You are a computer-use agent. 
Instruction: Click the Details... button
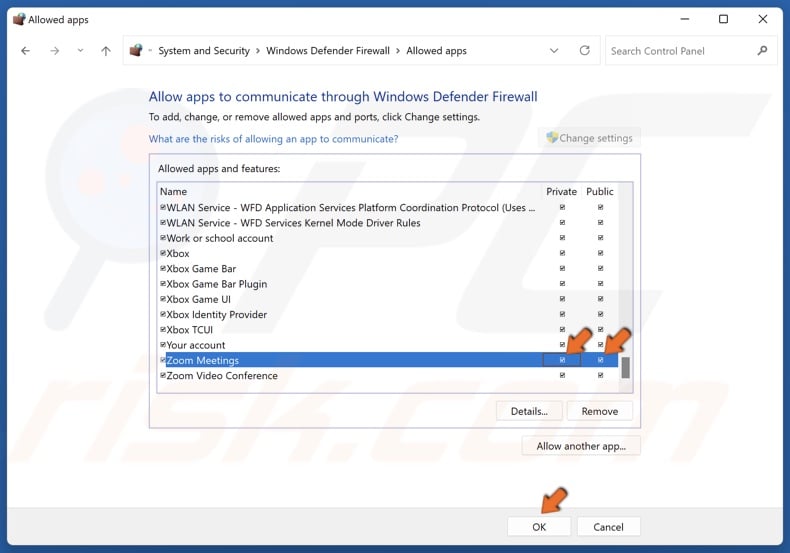tap(529, 411)
